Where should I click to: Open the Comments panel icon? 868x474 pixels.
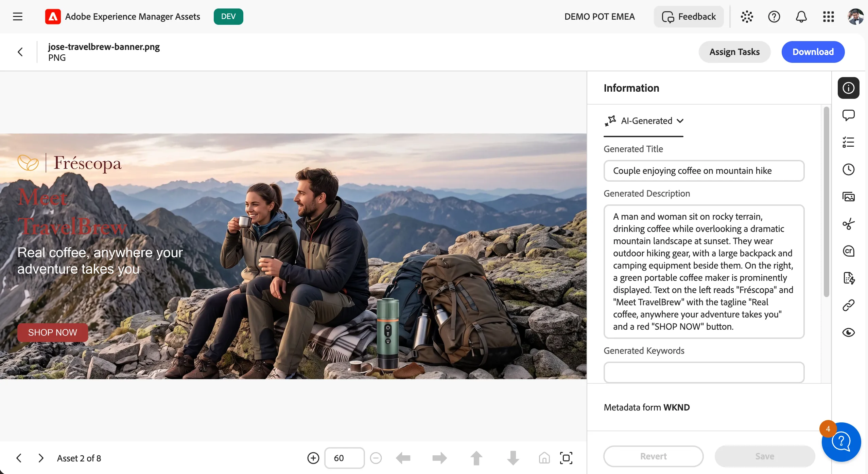tap(848, 115)
